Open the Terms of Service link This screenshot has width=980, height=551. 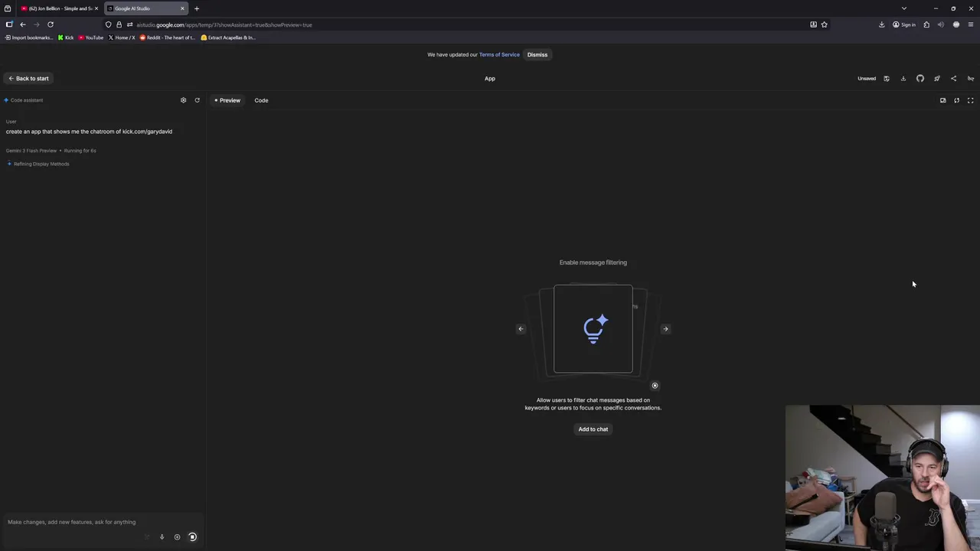[x=499, y=54]
